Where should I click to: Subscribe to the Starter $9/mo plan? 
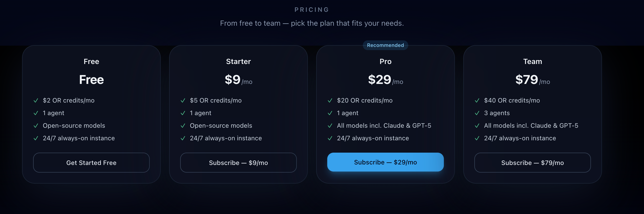(238, 163)
